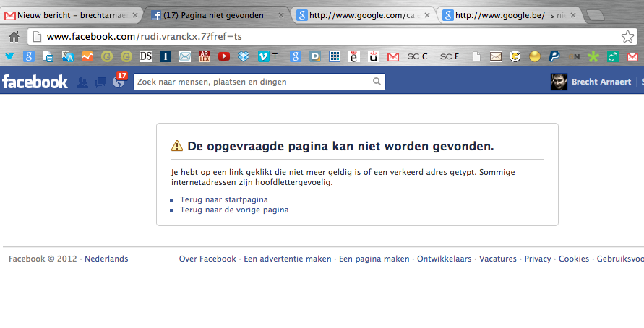The width and height of the screenshot is (644, 328).
Task: Click the Facebook search magnifier button
Action: (x=377, y=82)
